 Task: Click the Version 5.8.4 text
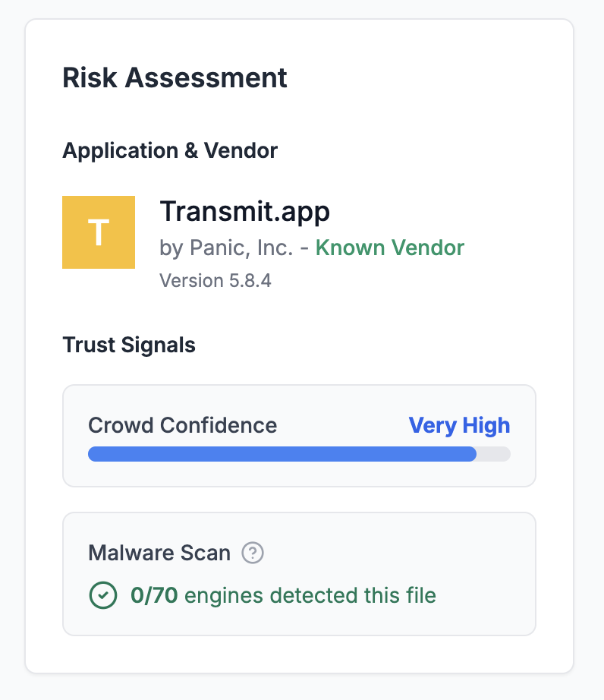[215, 281]
